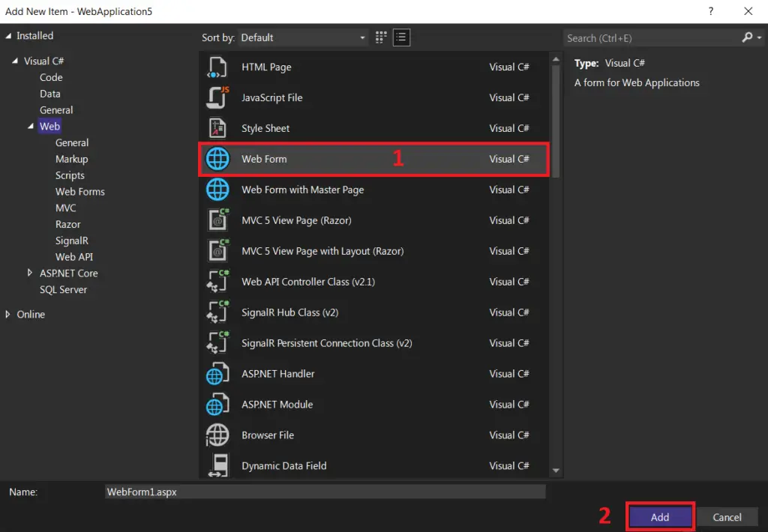Switch to the list view layout

tap(401, 37)
